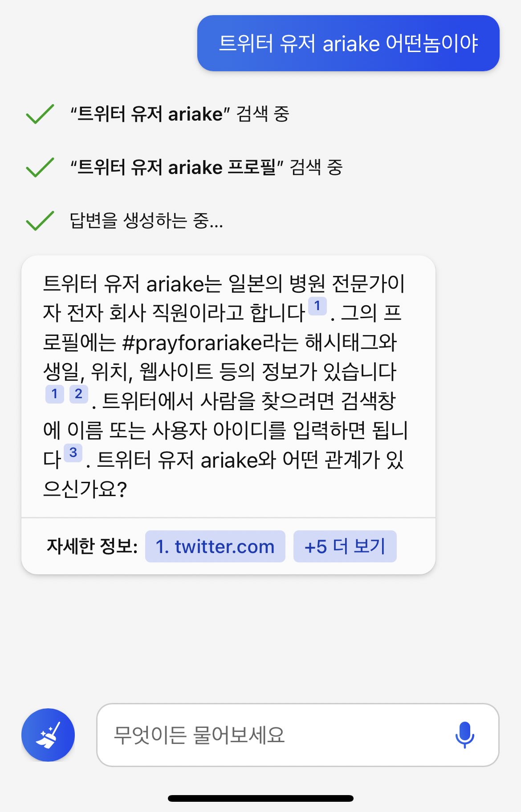This screenshot has height=812, width=521.
Task: Expand sources with "+5 더 보기"
Action: click(x=345, y=546)
